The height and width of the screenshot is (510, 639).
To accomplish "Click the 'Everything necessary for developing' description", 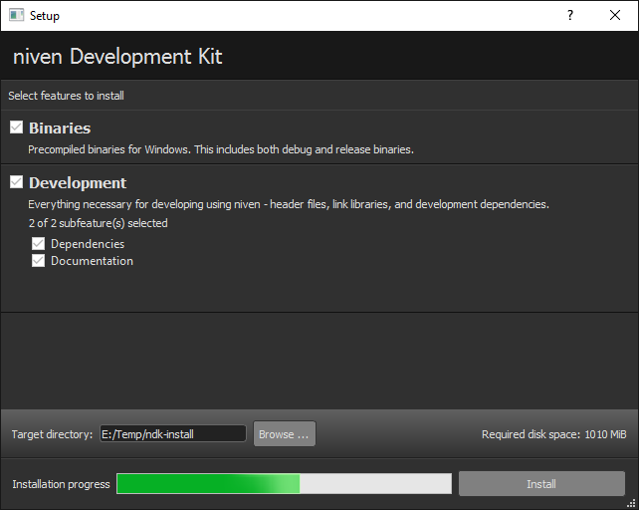I will pos(289,204).
